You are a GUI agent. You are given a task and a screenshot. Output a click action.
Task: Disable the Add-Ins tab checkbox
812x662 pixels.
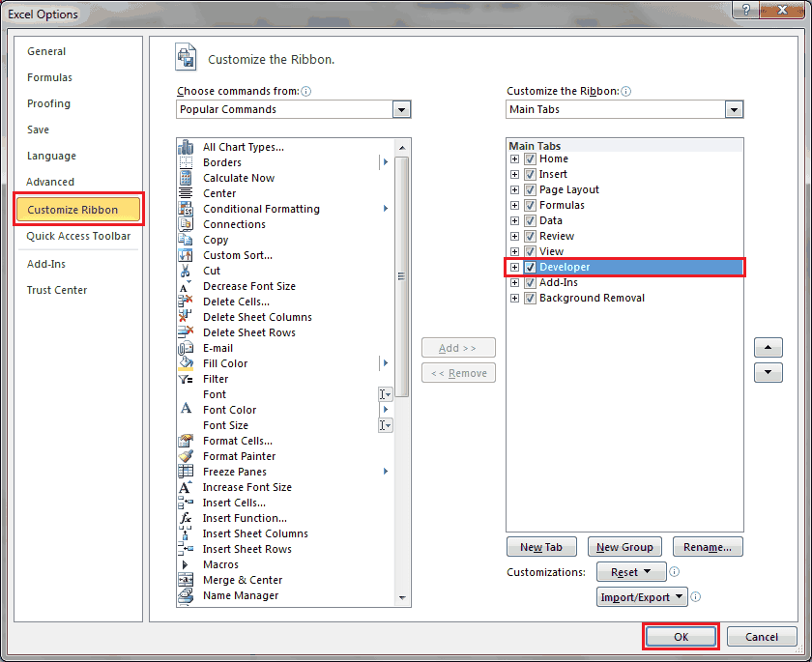[x=529, y=282]
